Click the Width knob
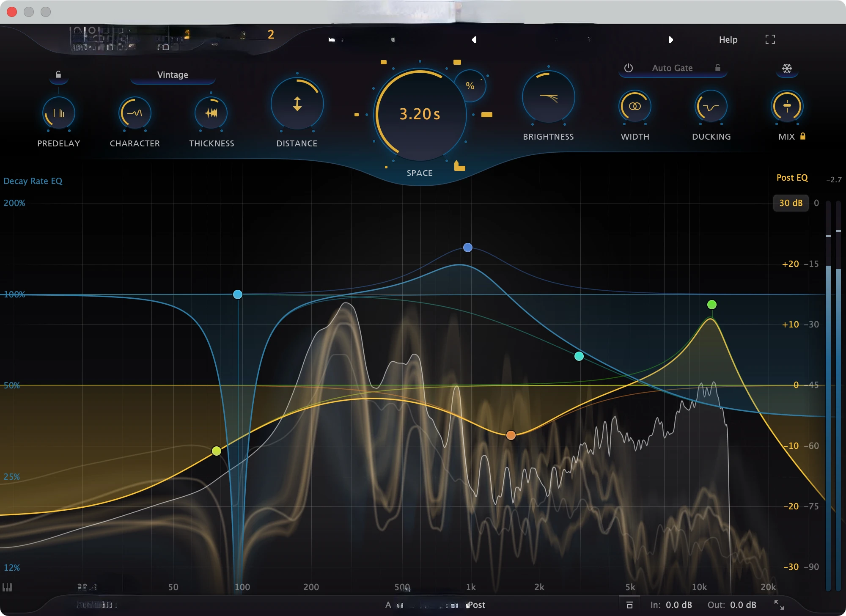This screenshot has width=846, height=616. pos(634,106)
